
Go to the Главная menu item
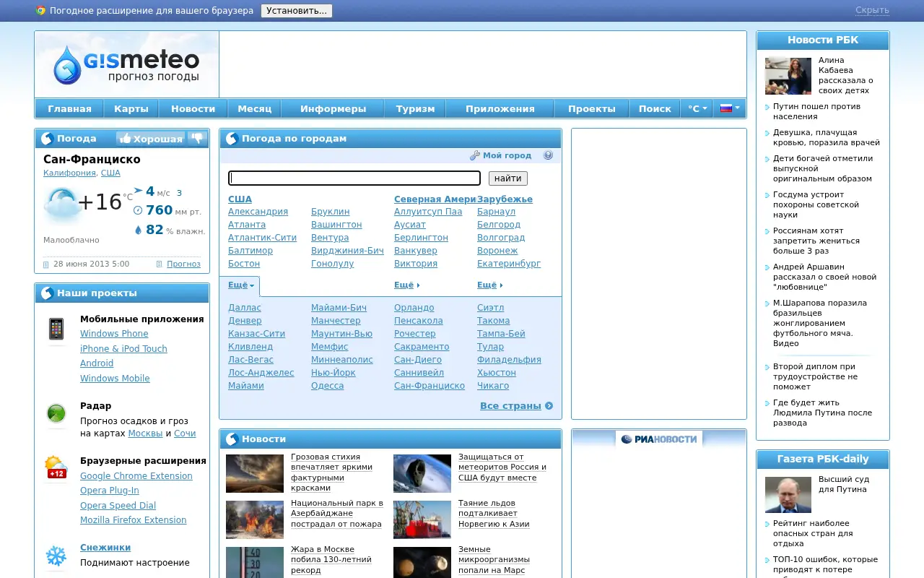tap(69, 108)
